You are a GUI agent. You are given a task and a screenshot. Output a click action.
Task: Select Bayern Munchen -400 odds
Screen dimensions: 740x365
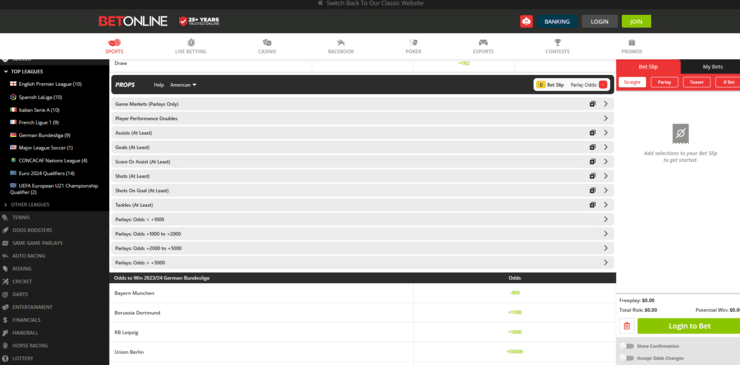514,293
